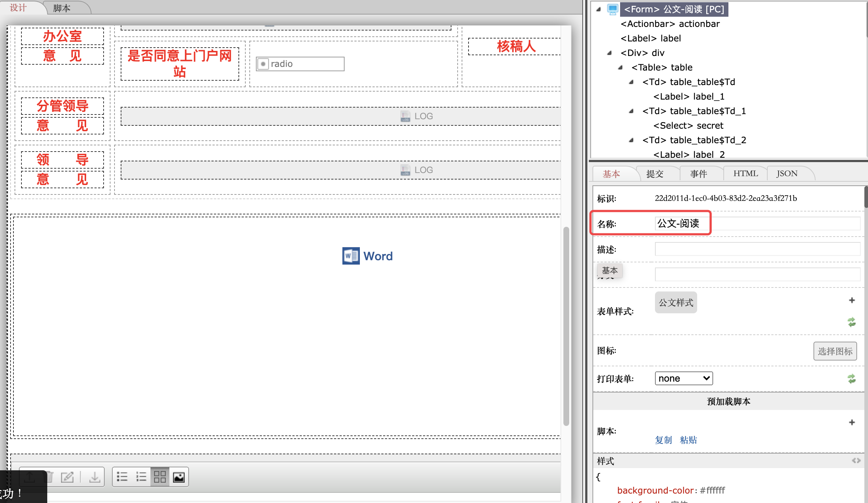
Task: Open the 事件 properties tab
Action: point(698,174)
